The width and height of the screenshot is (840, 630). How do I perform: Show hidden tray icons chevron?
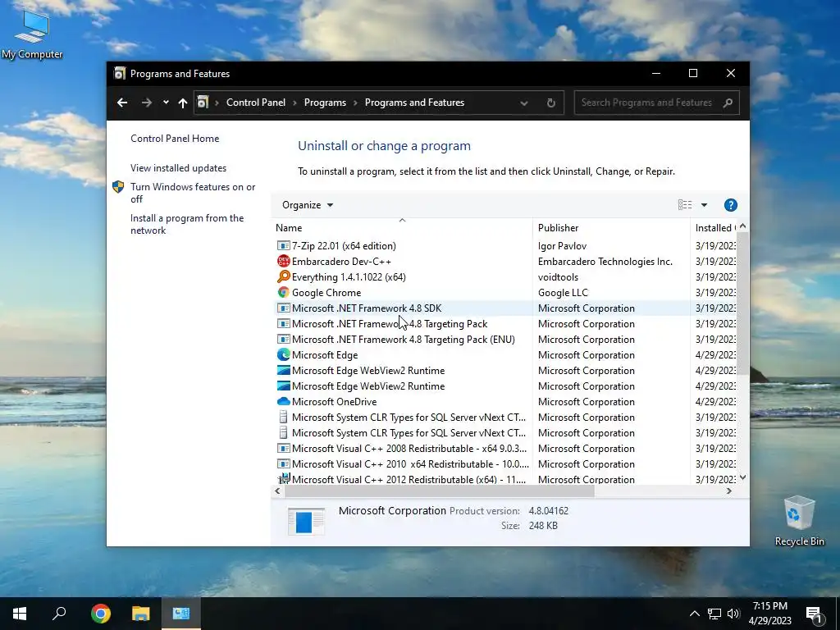coord(694,614)
